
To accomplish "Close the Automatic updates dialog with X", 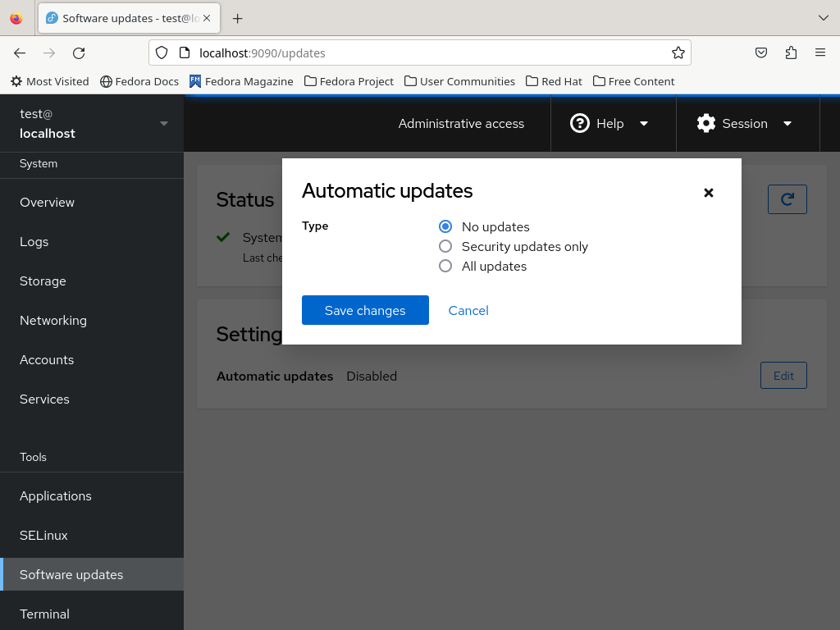I will 708,192.
